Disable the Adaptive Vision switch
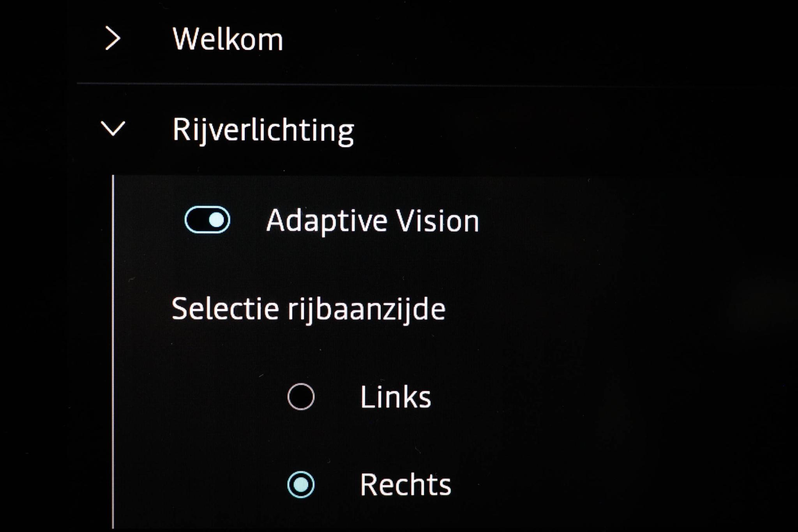 coord(207,220)
